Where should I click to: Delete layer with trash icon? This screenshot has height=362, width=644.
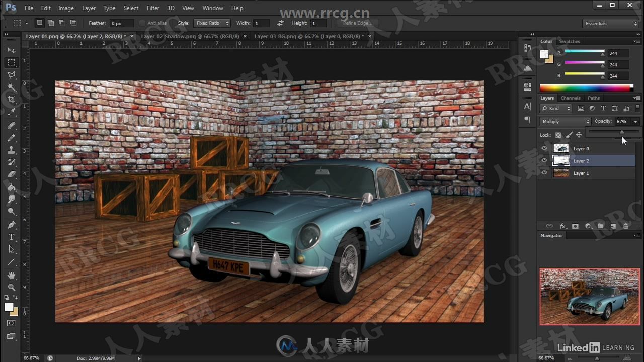tap(626, 226)
